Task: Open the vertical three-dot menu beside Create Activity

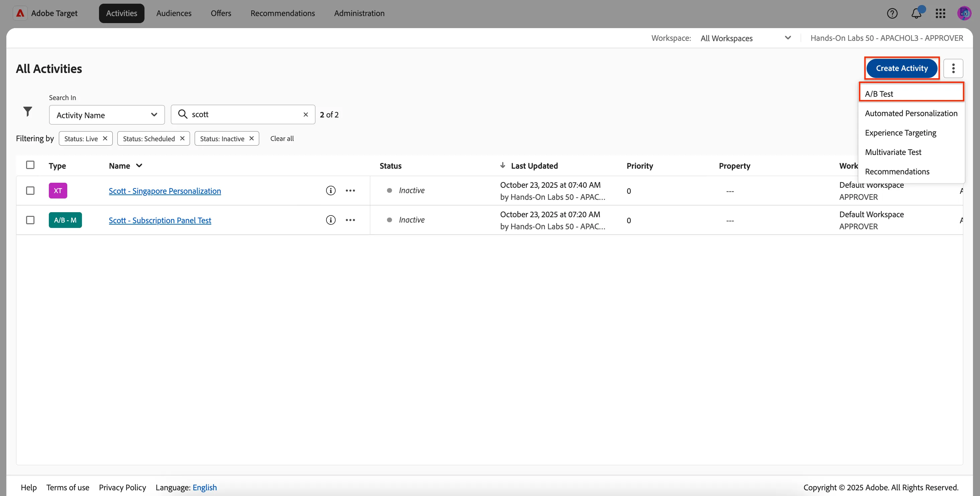Action: (x=953, y=68)
